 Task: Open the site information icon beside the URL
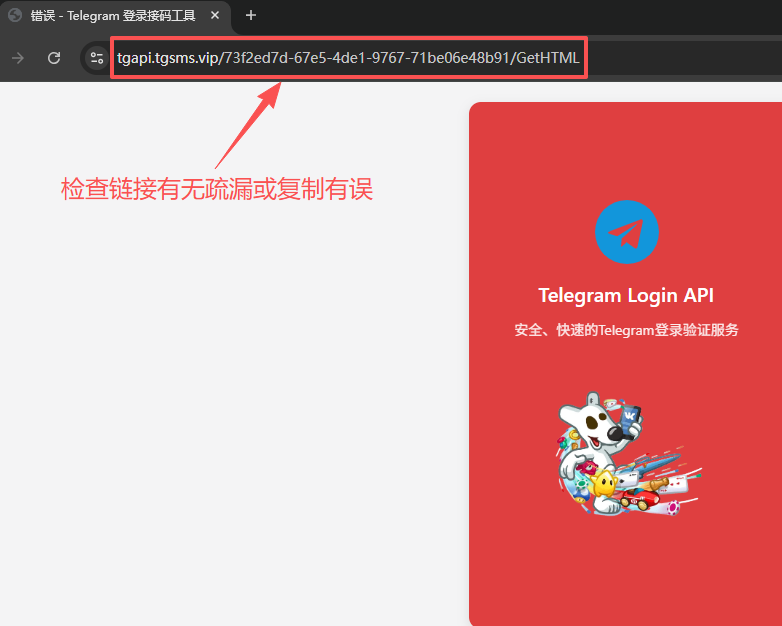pos(97,58)
